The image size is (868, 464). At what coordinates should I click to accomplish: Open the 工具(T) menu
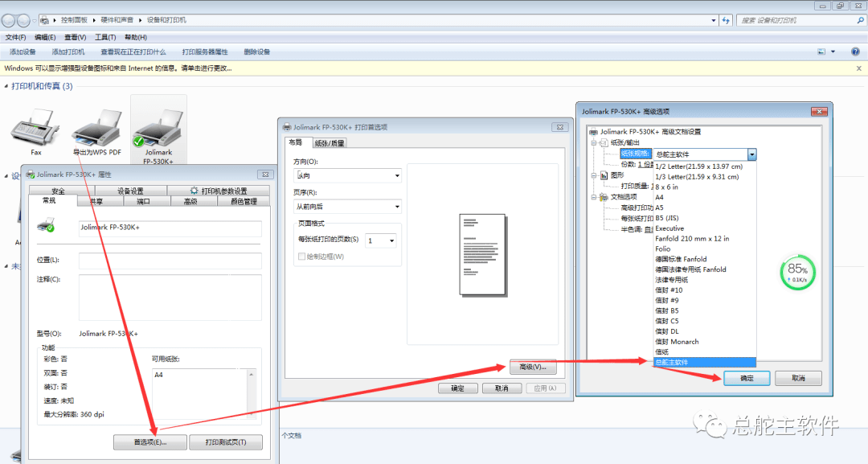pos(105,37)
